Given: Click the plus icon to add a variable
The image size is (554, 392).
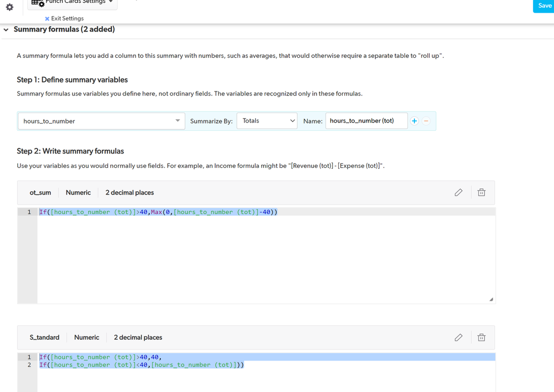Looking at the screenshot, I should click(x=414, y=121).
